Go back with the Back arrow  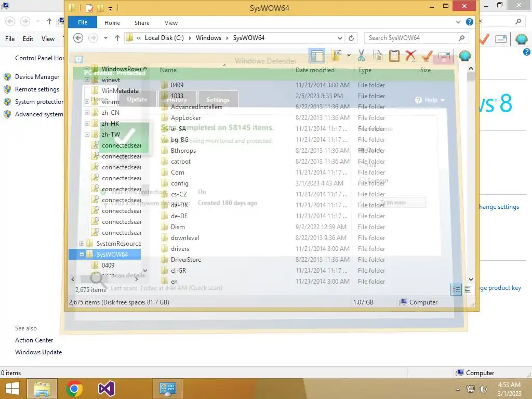[x=78, y=37]
